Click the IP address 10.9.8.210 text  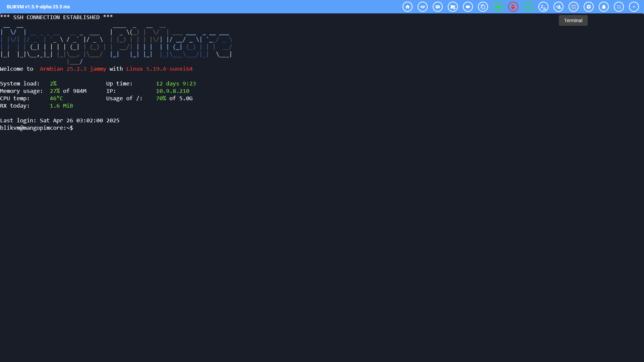coord(172,91)
